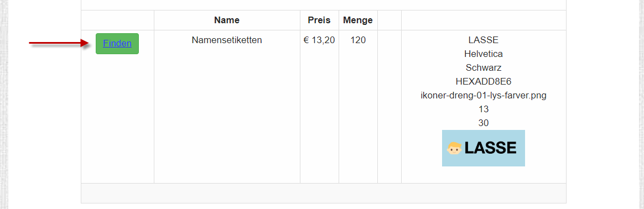The width and height of the screenshot is (644, 209).
Task: Click the Schwarz color text
Action: (484, 68)
